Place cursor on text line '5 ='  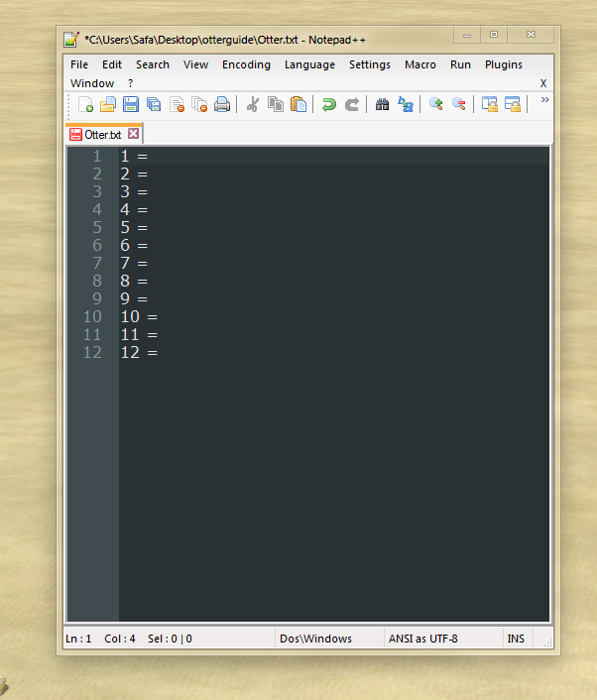click(134, 228)
